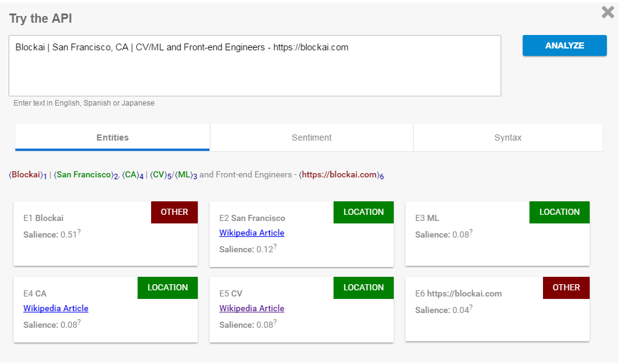Open the CV Wikipedia Article link
The height and width of the screenshot is (364, 621).
tap(251, 309)
